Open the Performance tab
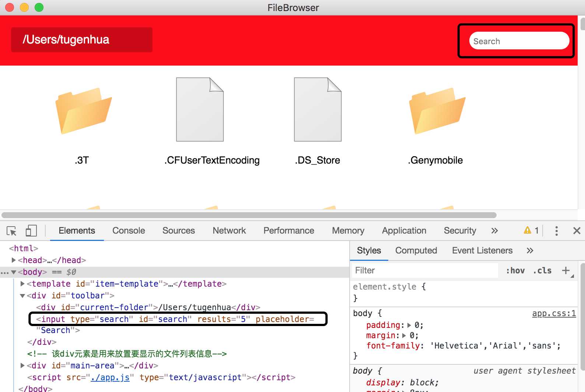Screen dimensions: 585x392 [289, 231]
